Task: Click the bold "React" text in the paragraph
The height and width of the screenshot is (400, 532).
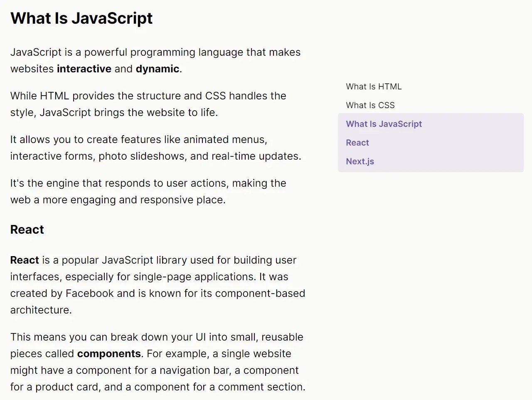Action: point(24,260)
